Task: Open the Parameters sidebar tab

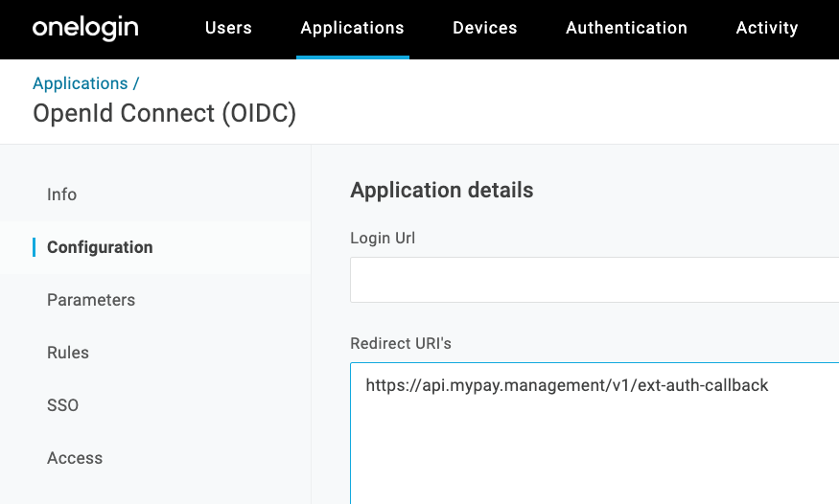Action: click(x=91, y=300)
